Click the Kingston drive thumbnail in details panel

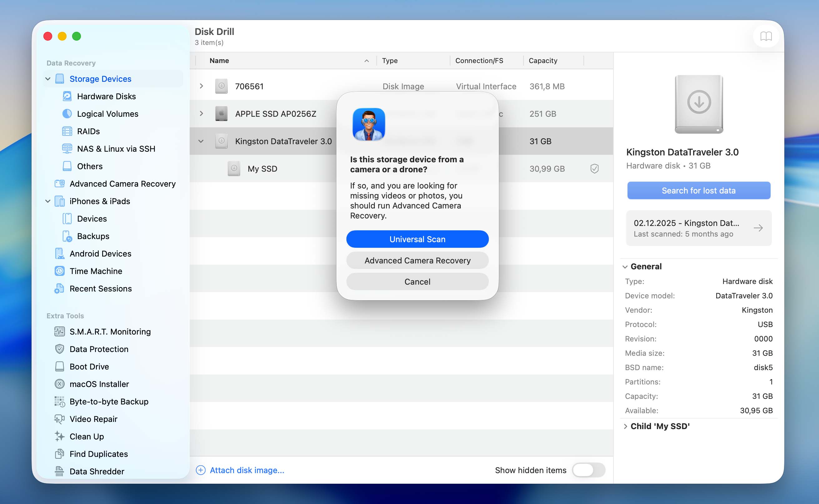[699, 104]
